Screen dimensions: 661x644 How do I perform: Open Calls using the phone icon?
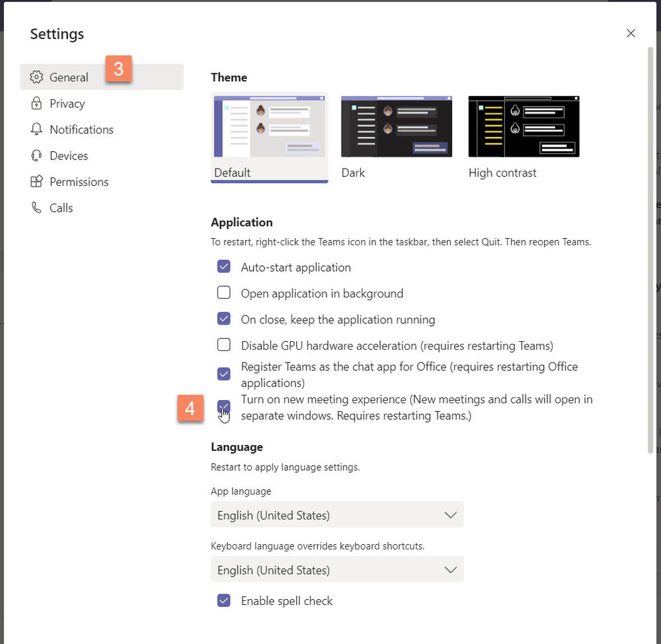(36, 208)
